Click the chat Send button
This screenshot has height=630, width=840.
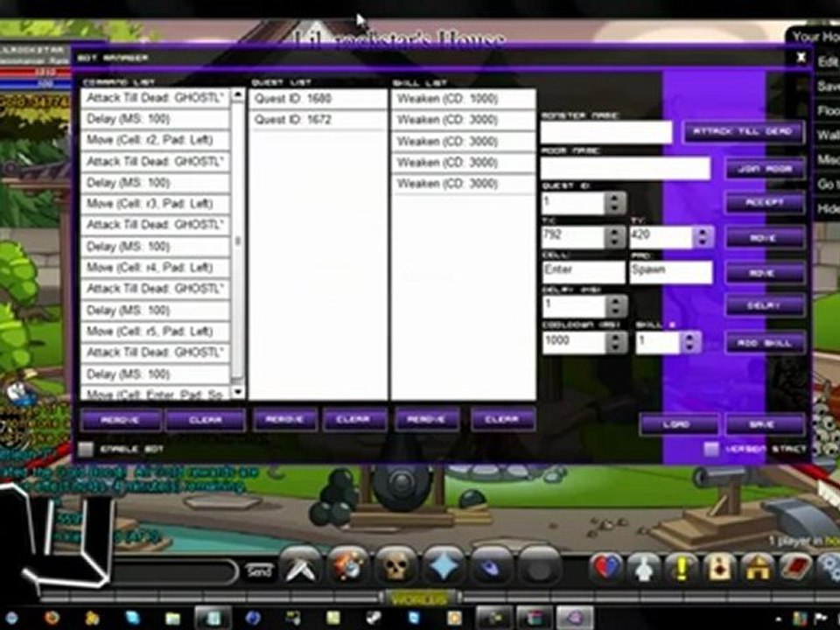tap(259, 571)
